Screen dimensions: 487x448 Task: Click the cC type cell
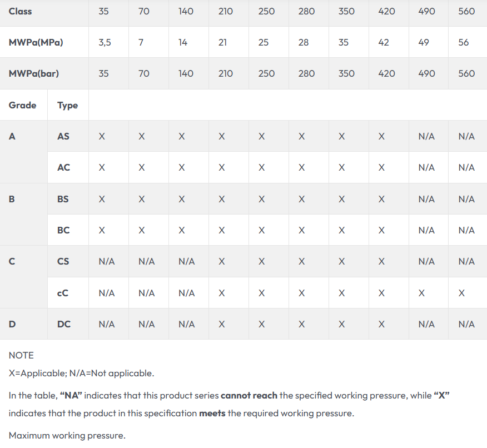tap(63, 293)
